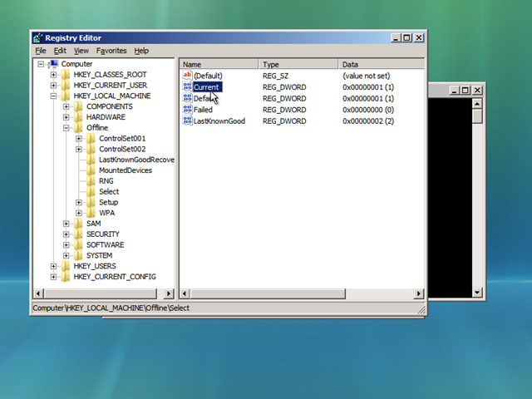Screen dimensions: 532x399
Task: Click the (Default) string value icon
Action: (x=187, y=76)
